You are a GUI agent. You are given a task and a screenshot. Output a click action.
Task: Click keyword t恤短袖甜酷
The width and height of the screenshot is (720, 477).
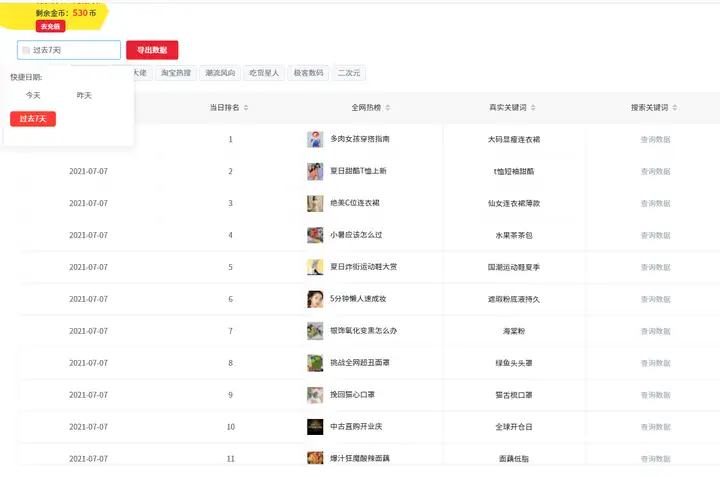click(x=514, y=171)
